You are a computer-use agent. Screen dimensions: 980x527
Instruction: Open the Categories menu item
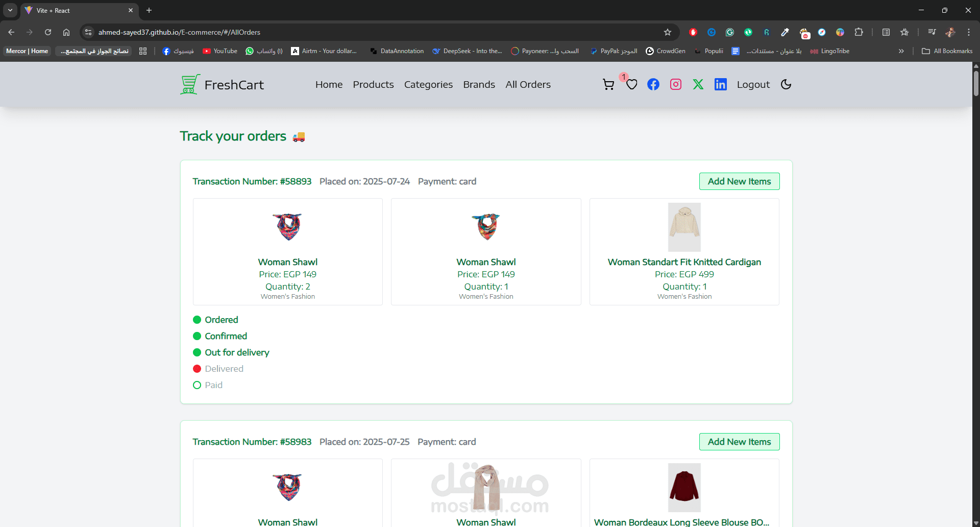428,85
